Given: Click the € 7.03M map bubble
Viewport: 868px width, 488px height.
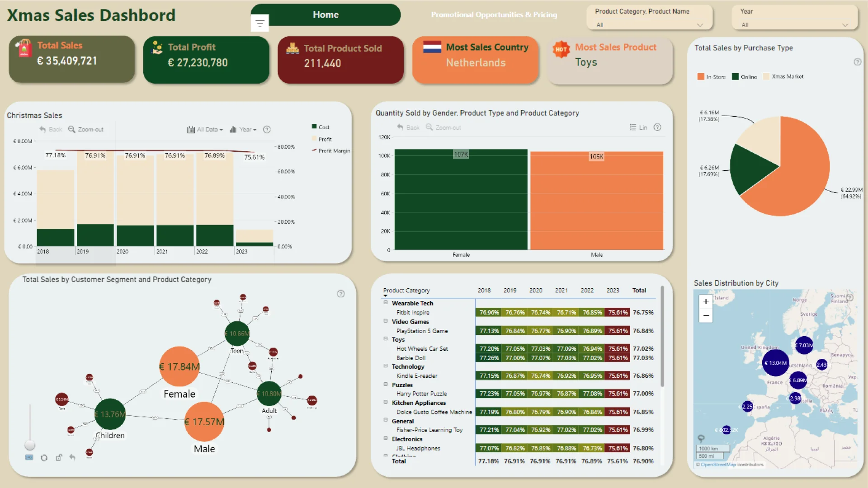Looking at the screenshot, I should tap(804, 345).
